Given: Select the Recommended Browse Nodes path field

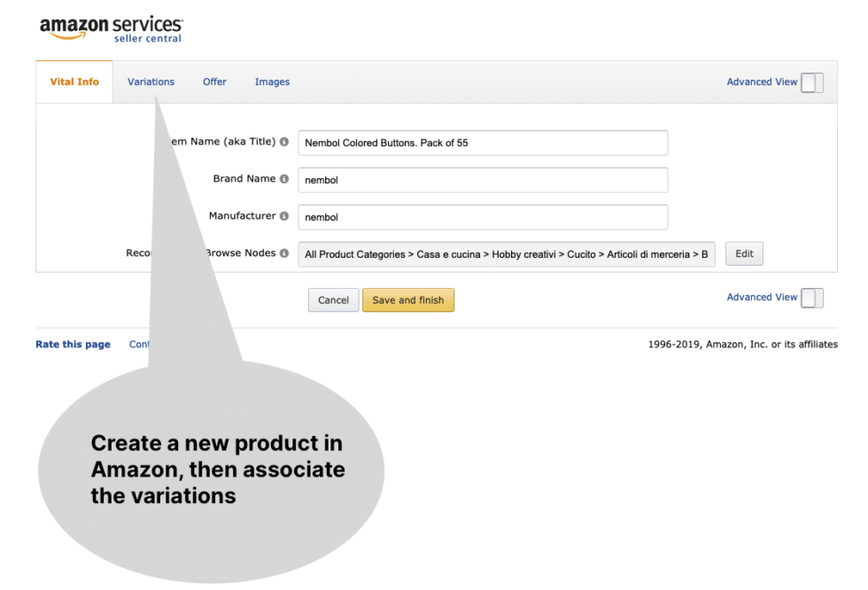Looking at the screenshot, I should click(508, 253).
